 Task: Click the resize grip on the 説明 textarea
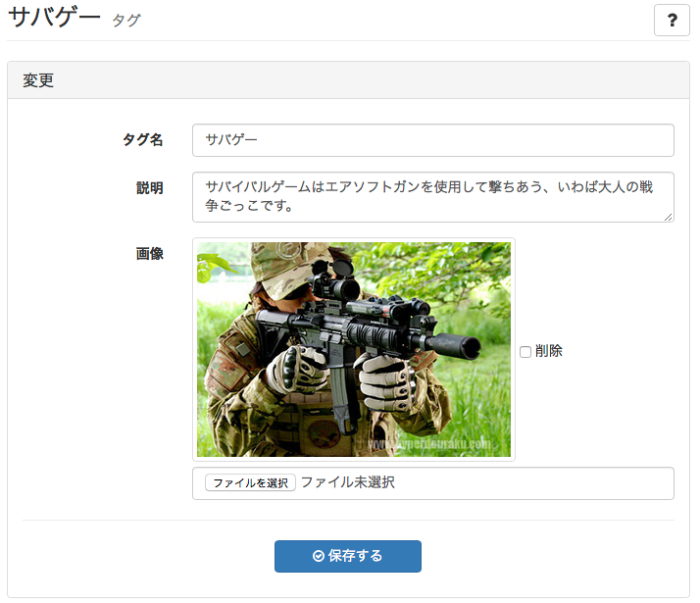pos(668,217)
